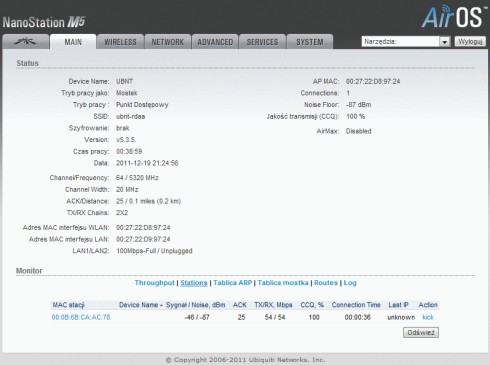Open the WIRELESS tab
Viewport: 490px width, 365px height.
120,42
